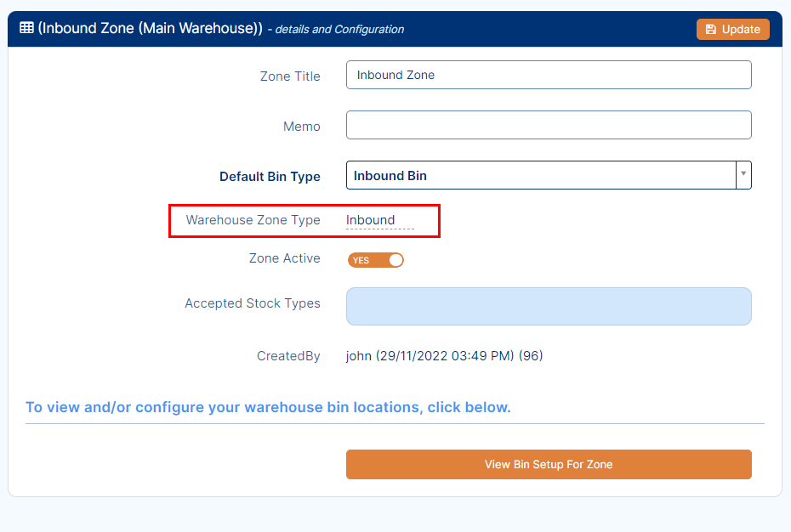Image resolution: width=791 pixels, height=532 pixels.
Task: Click the Inbound warehouse zone type value
Action: click(371, 220)
